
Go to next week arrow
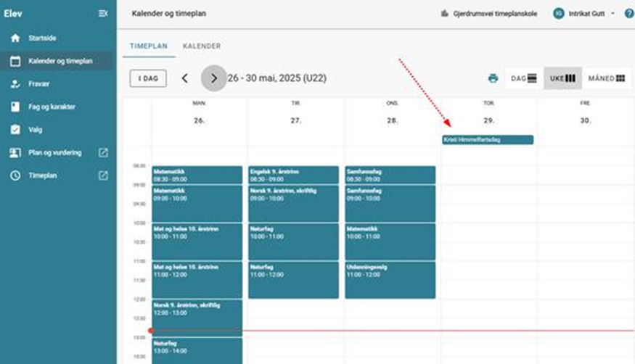[x=213, y=78]
